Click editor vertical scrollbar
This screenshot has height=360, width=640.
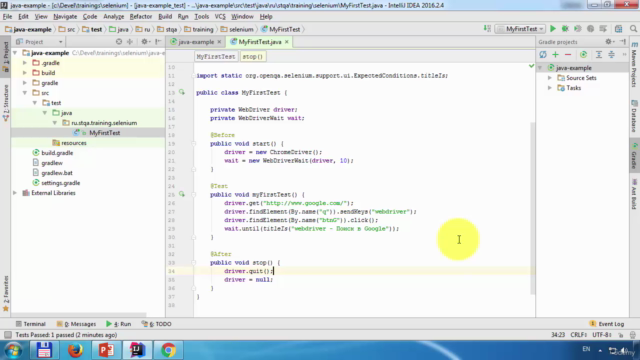tap(532, 208)
